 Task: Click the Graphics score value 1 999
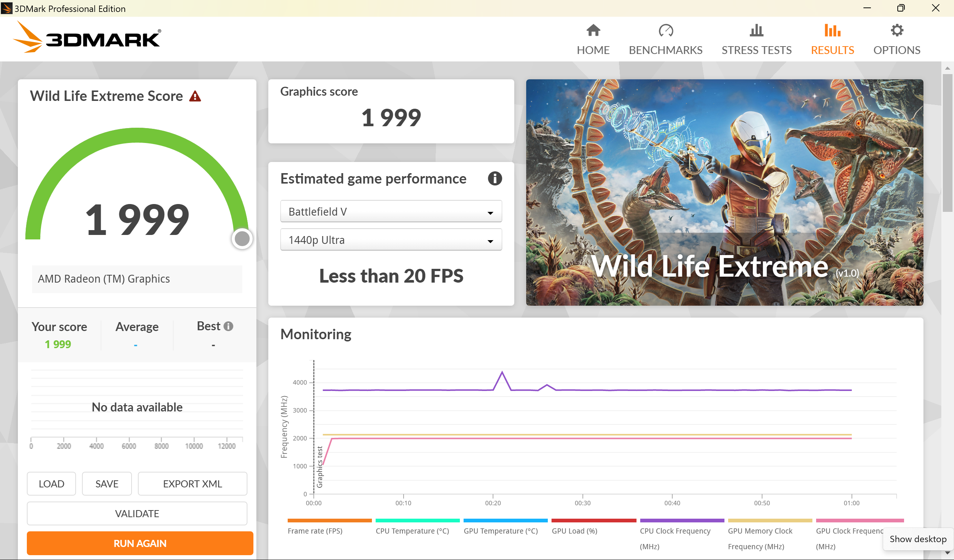pyautogui.click(x=391, y=117)
